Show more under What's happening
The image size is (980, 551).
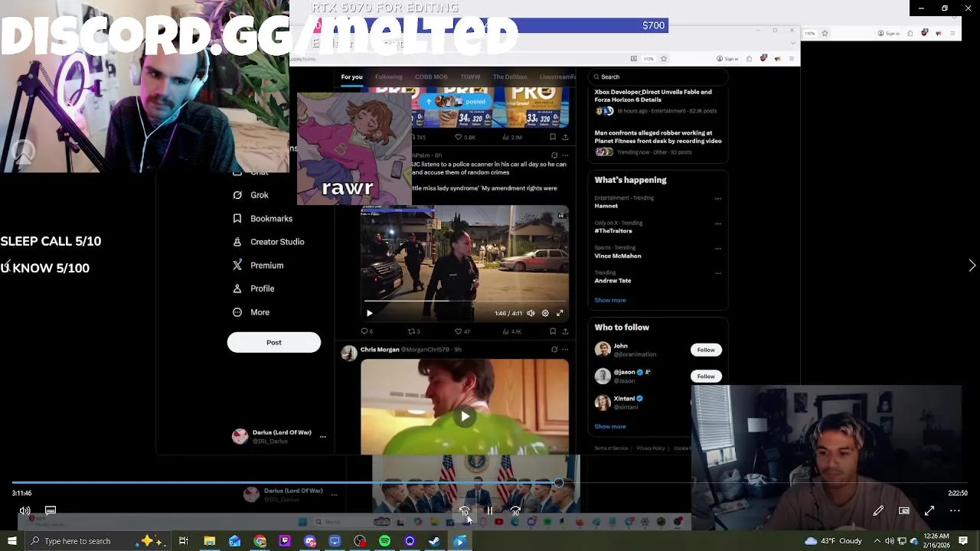coord(610,300)
